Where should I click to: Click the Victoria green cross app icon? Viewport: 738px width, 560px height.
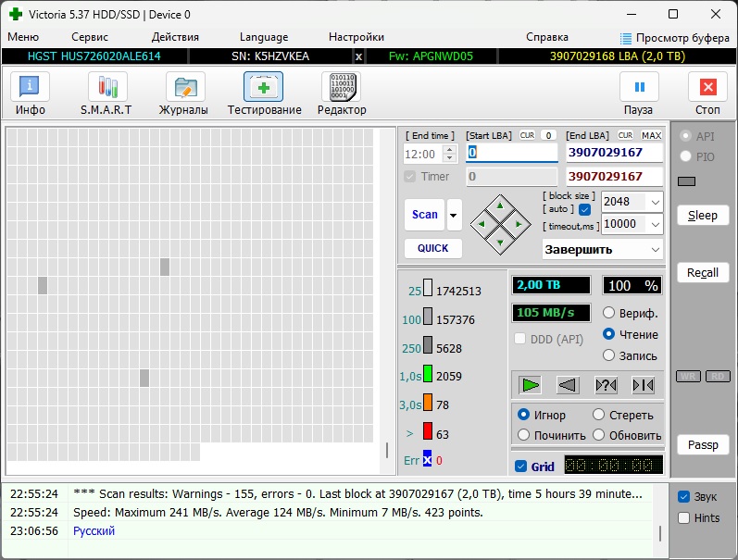click(16, 14)
